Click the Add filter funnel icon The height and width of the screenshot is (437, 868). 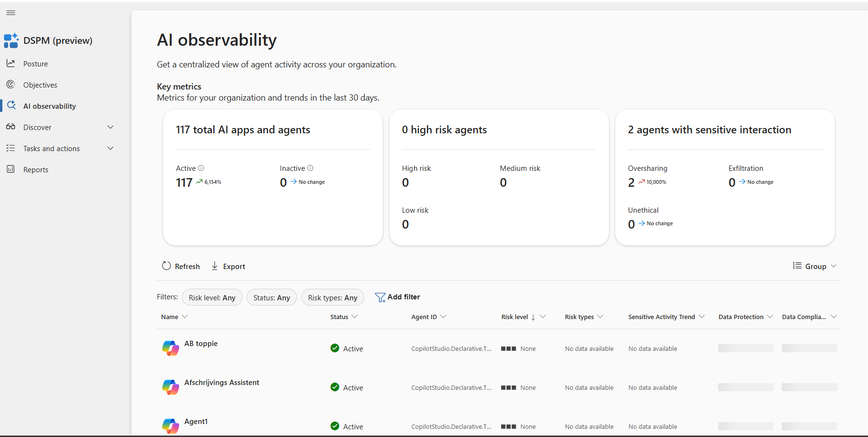coord(380,297)
